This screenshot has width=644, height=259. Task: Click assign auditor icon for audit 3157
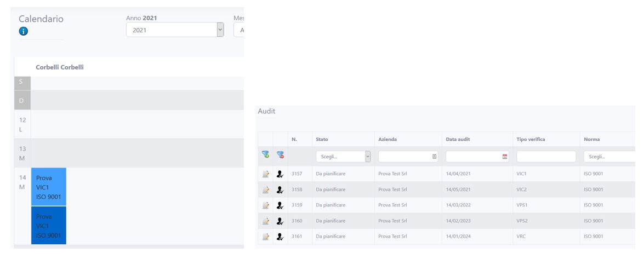click(280, 174)
